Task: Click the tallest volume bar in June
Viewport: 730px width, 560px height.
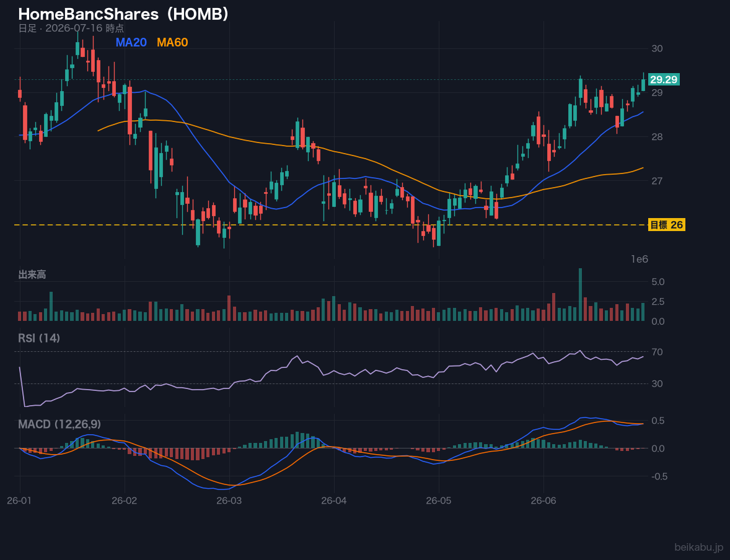Action: 580,295
